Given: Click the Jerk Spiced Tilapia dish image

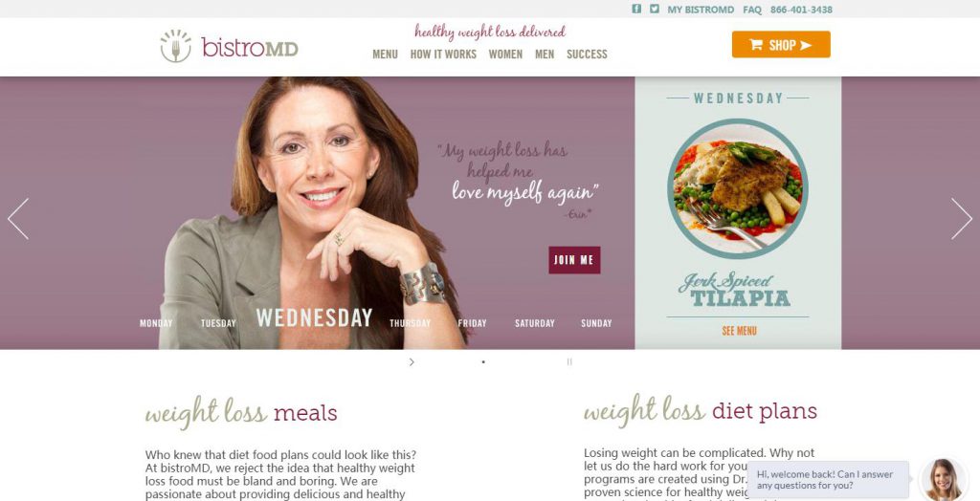Looking at the screenshot, I should click(738, 188).
